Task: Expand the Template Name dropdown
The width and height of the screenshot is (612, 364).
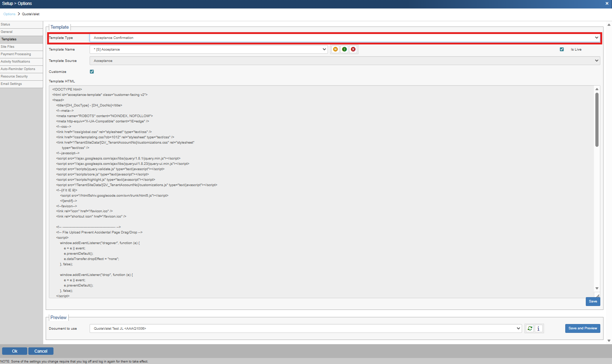Action: pyautogui.click(x=209, y=50)
